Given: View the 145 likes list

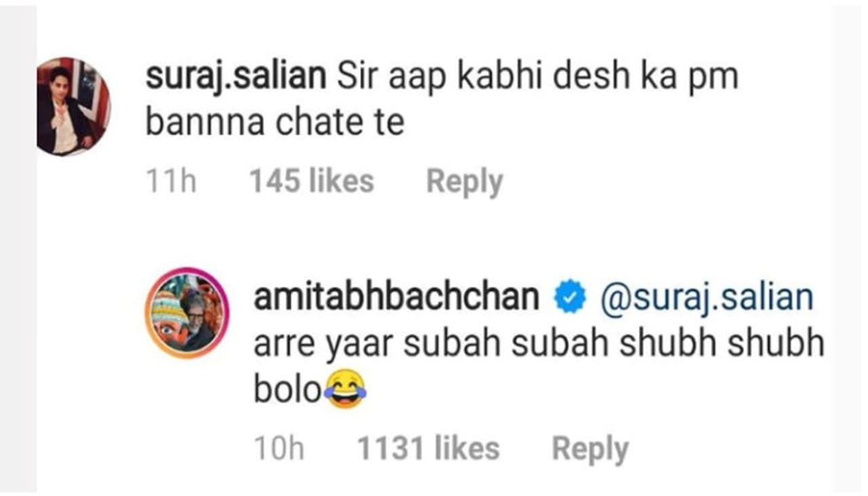Looking at the screenshot, I should click(311, 182).
